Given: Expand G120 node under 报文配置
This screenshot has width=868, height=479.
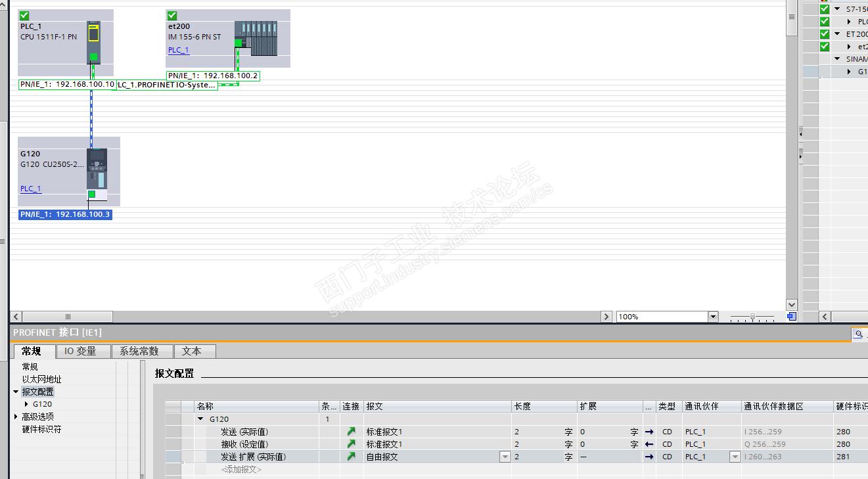Looking at the screenshot, I should [26, 404].
